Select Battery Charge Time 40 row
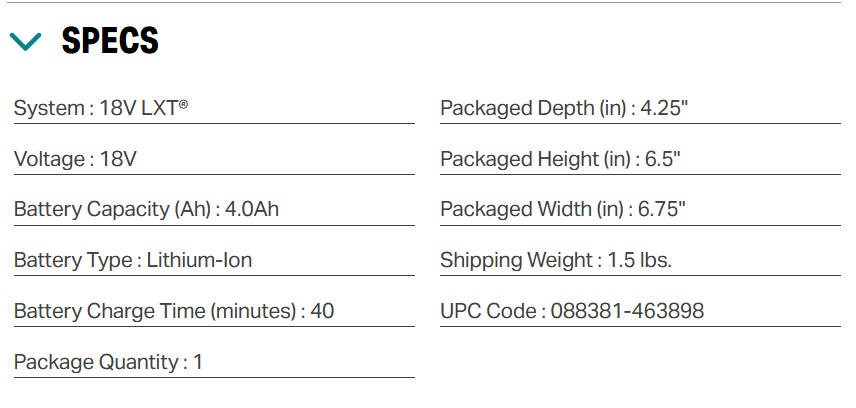Image resolution: width=856 pixels, height=408 pixels. point(214,311)
